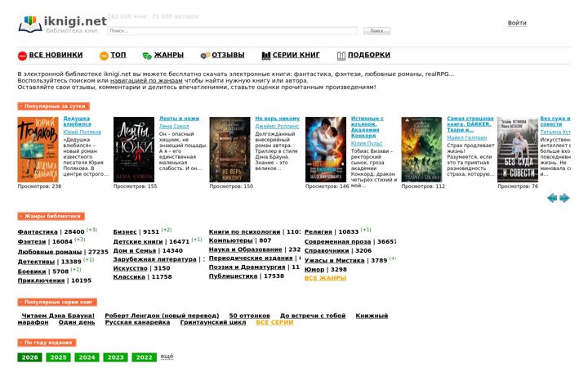Click the speech bubble icon beside ОТЗЫВЫ

(x=205, y=56)
